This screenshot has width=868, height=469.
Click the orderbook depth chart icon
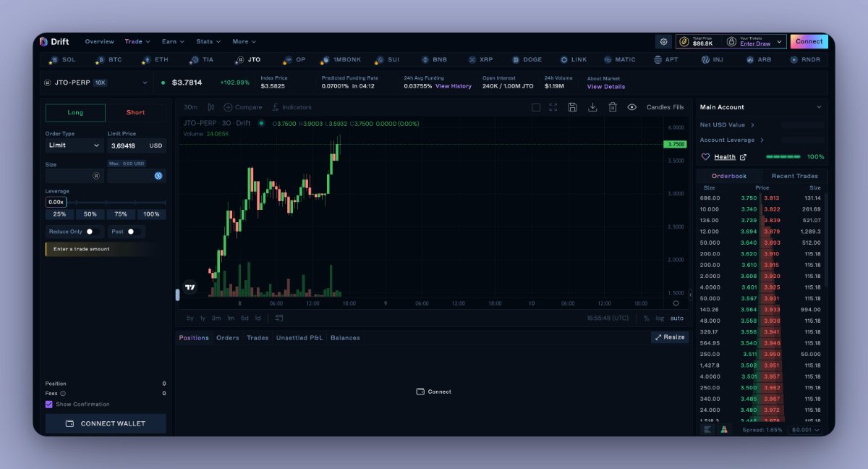tap(724, 429)
